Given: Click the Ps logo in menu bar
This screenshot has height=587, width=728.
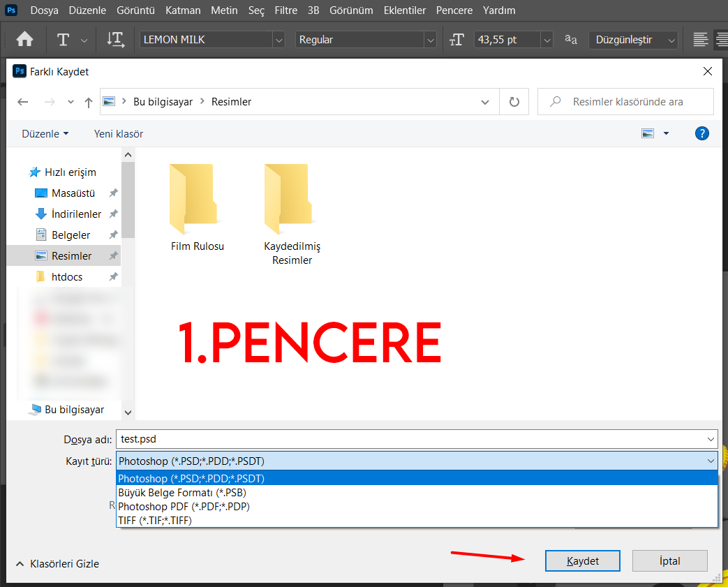Looking at the screenshot, I should click(11, 10).
